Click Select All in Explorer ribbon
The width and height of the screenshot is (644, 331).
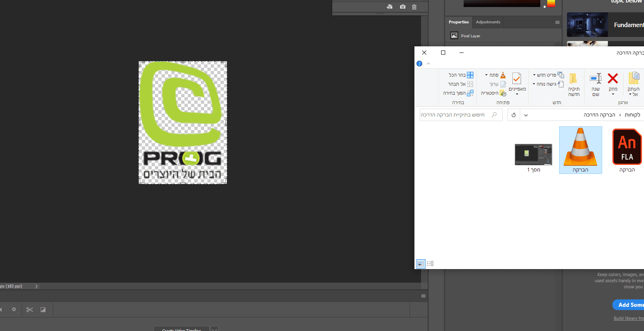tap(461, 75)
